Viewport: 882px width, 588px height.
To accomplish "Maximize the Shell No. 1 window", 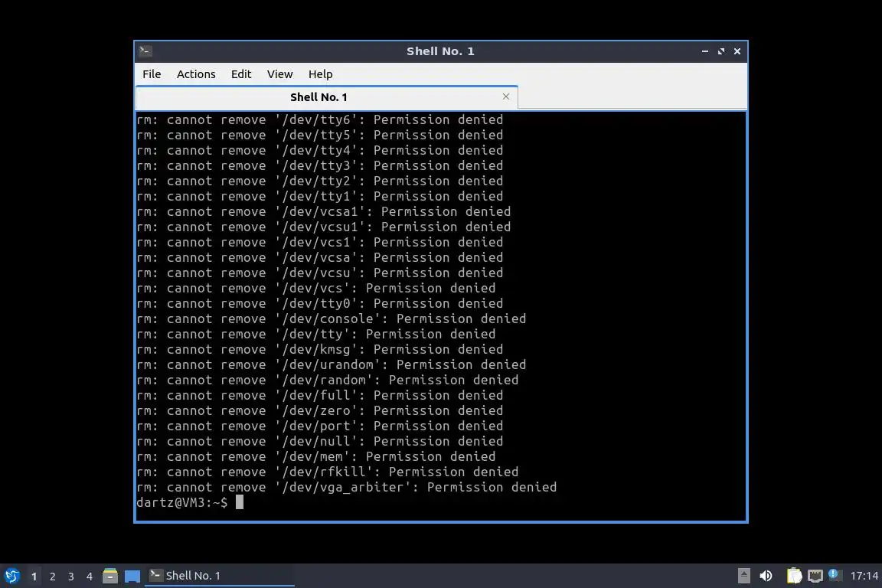I will coord(721,51).
